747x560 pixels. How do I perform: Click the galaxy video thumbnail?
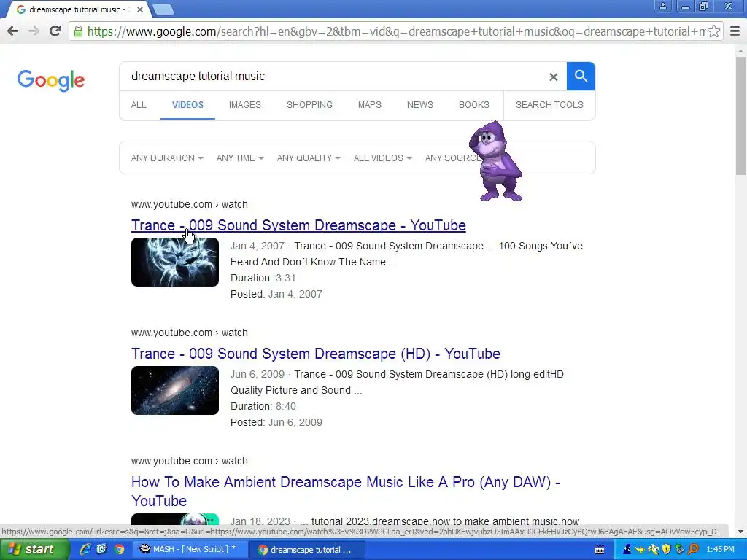[175, 391]
